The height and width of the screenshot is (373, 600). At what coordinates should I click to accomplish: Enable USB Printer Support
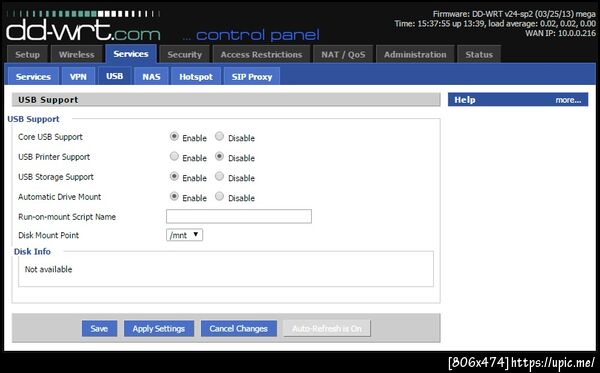click(174, 156)
